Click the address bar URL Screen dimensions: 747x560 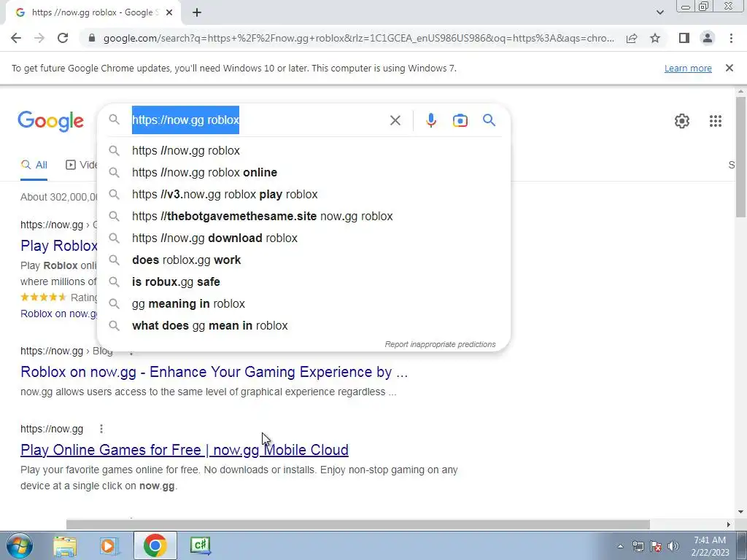[x=359, y=38]
